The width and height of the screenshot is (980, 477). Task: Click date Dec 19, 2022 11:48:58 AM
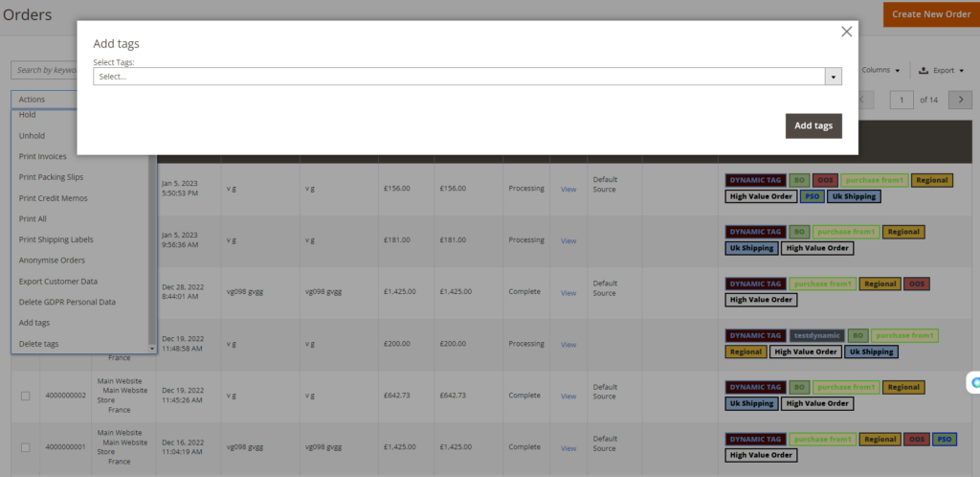coord(183,344)
